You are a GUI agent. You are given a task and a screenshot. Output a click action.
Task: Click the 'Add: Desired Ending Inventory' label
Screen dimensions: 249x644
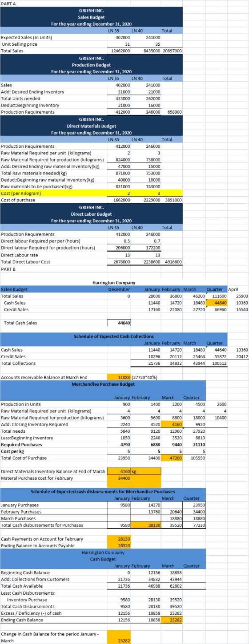33,91
